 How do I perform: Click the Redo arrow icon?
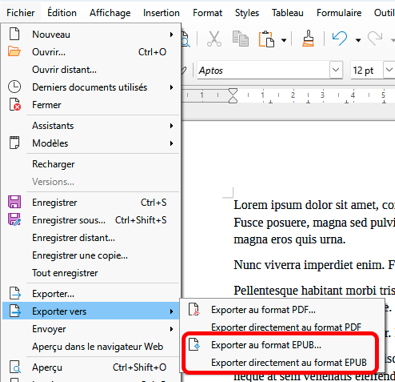[x=375, y=38]
